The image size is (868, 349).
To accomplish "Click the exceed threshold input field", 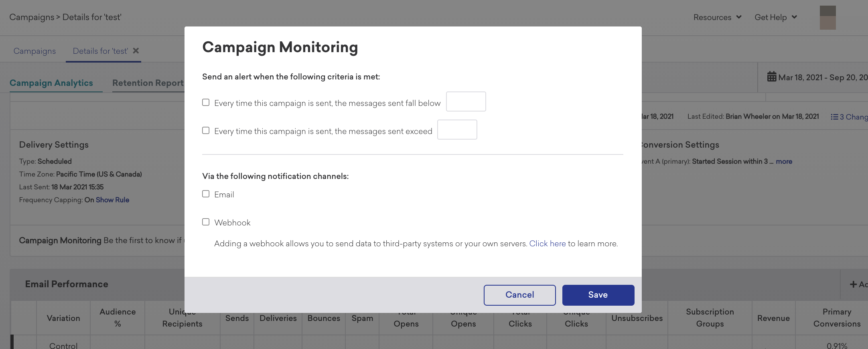I will tap(457, 130).
